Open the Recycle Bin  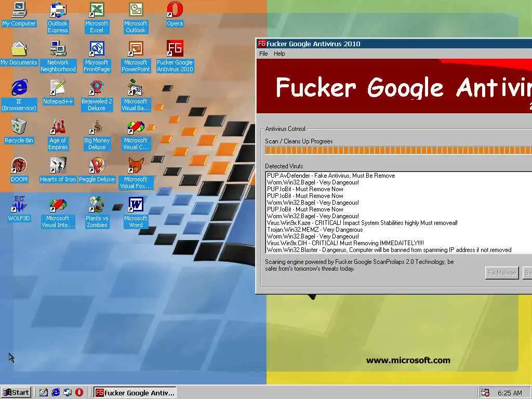pos(19,131)
